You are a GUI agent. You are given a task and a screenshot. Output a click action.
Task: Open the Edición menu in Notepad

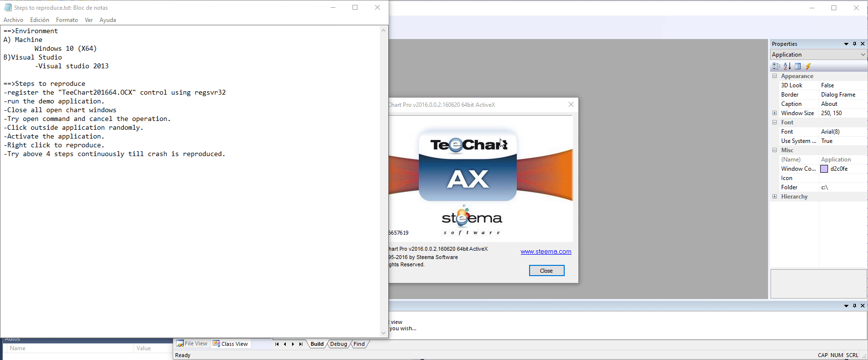39,20
